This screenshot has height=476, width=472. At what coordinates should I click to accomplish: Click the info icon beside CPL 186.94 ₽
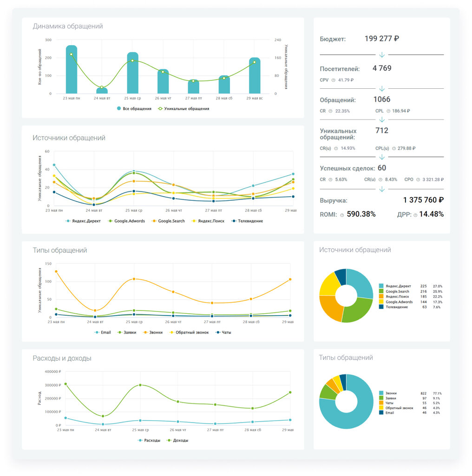(388, 111)
